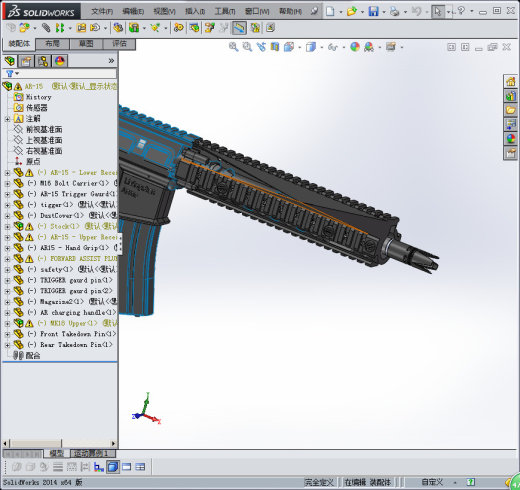Switch to the 评估 tab

tap(119, 44)
